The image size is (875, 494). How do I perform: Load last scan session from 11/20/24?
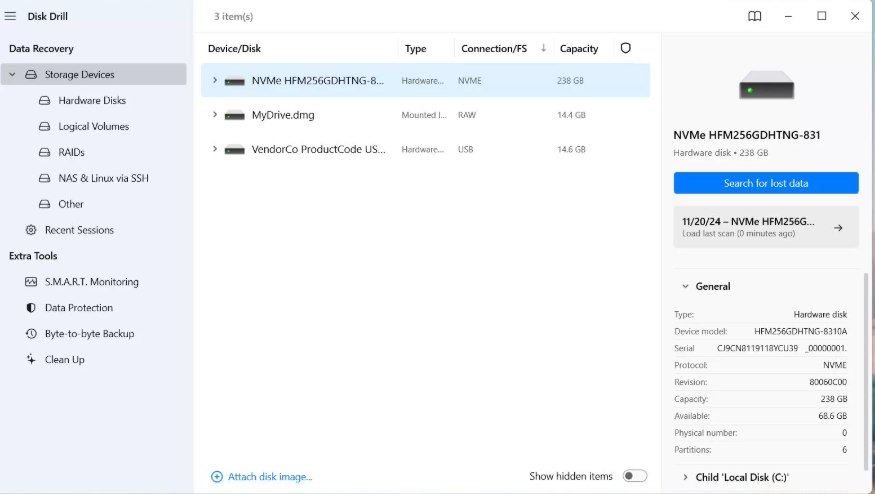click(x=765, y=227)
